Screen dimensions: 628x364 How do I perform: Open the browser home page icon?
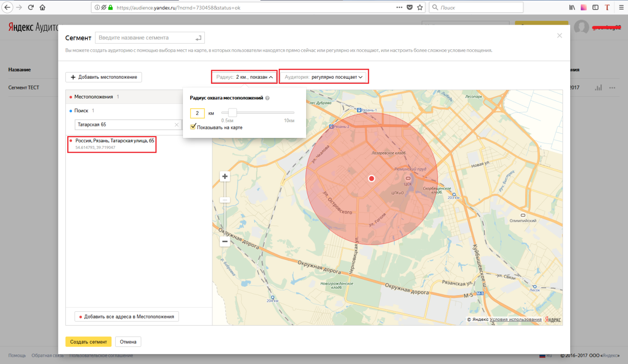tap(43, 8)
